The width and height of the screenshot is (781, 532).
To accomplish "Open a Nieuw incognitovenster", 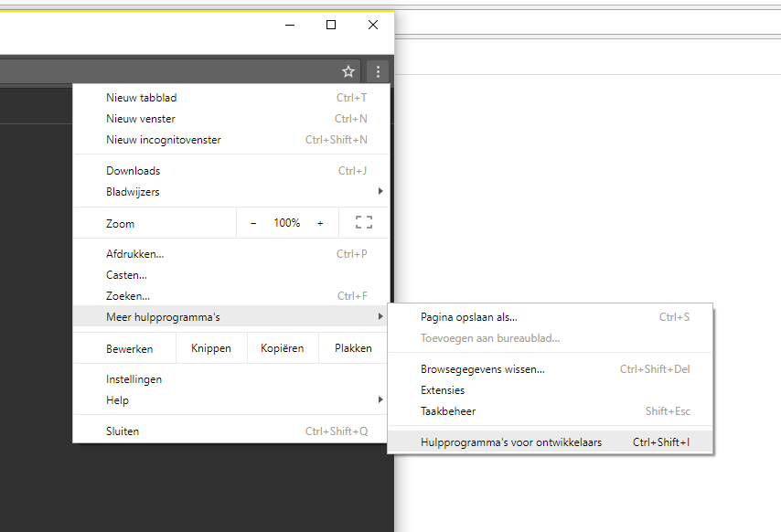I will pos(231,140).
